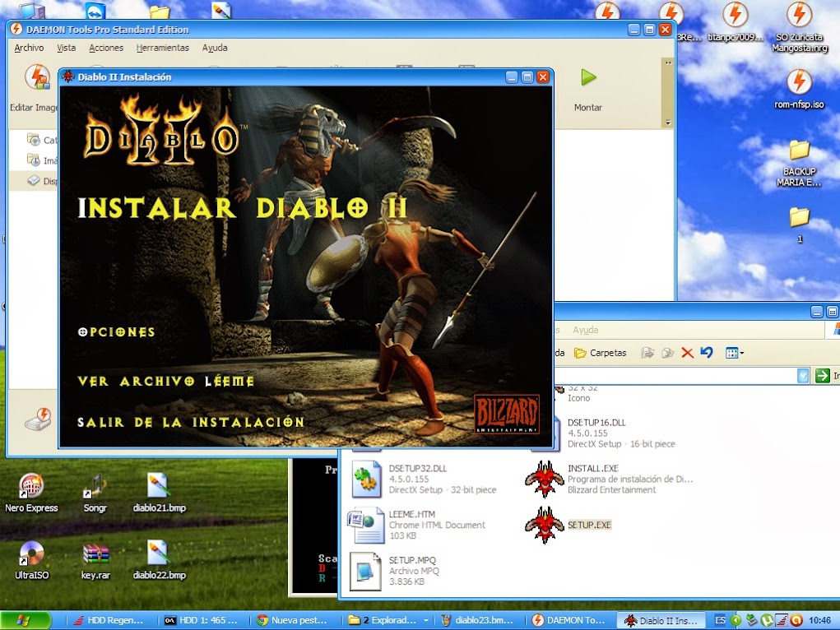Screen dimensions: 840x630
Task: Open Archivo menu in DAEMON Tools
Action: (29, 48)
